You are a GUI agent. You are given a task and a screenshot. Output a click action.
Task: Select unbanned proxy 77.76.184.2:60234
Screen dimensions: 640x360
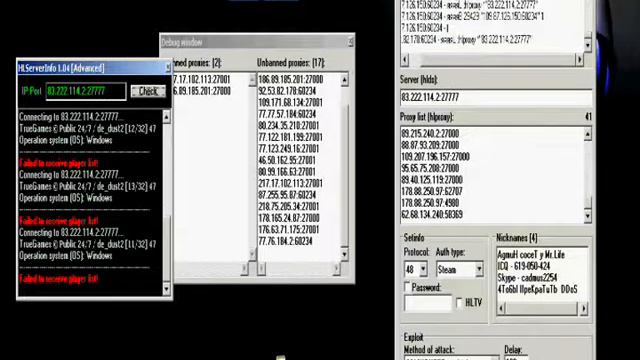point(285,241)
